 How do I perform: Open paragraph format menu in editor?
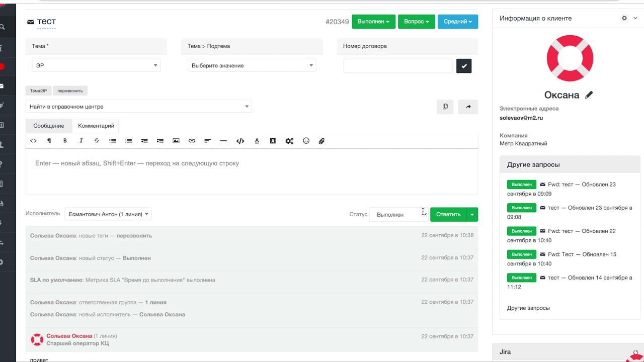pyautogui.click(x=49, y=141)
